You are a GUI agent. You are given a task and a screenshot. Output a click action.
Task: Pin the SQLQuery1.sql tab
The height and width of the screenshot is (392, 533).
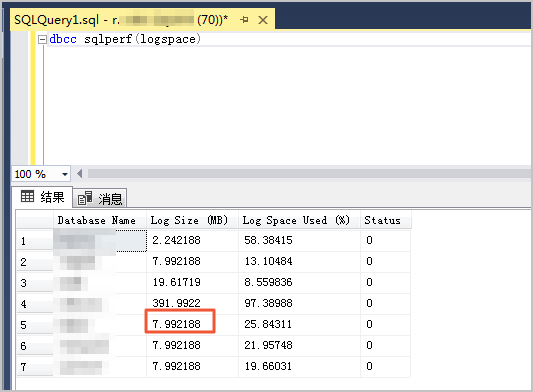pos(244,20)
